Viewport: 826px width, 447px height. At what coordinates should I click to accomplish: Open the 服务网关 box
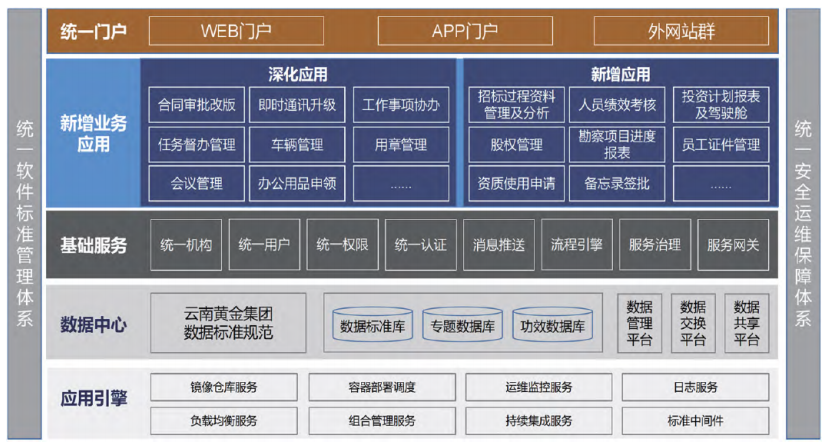coord(733,245)
